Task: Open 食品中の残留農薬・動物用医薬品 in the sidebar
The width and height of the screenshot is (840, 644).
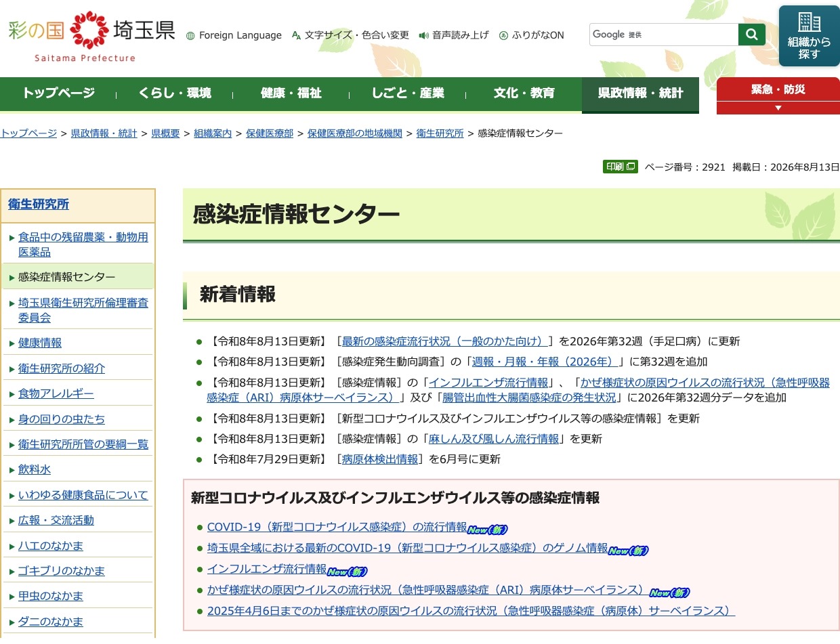Action: (x=83, y=244)
